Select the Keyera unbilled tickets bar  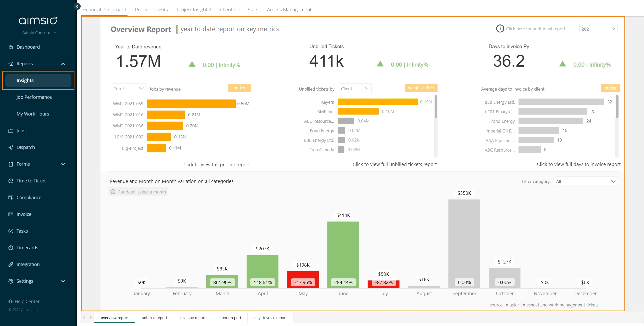point(378,102)
